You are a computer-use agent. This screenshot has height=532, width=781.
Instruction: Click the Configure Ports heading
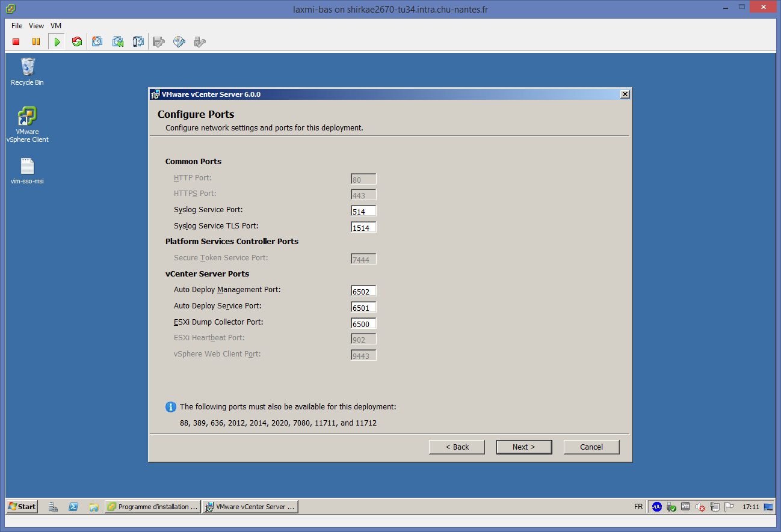[x=196, y=114]
